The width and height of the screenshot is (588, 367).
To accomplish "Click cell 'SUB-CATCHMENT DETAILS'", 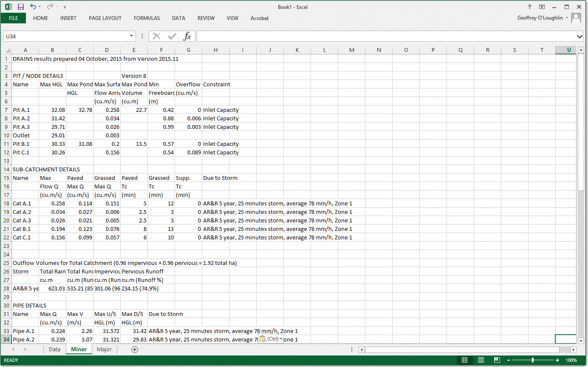I will click(x=46, y=169).
